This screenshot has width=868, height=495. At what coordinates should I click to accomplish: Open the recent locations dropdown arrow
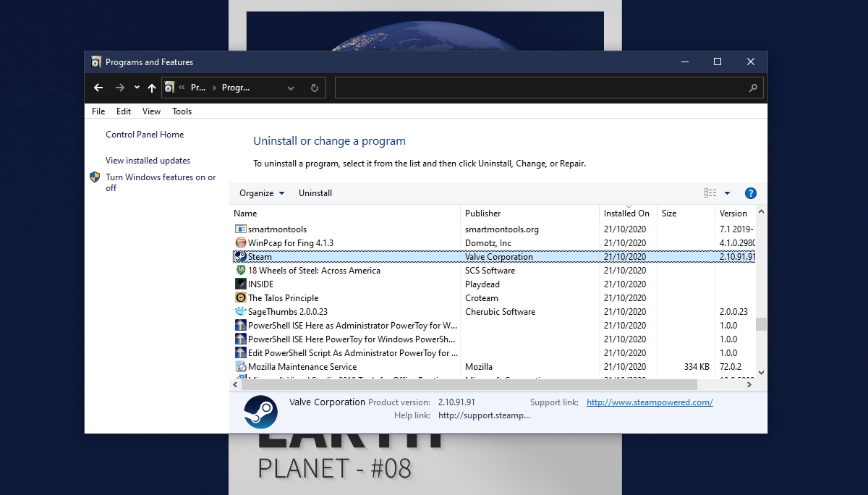[137, 88]
